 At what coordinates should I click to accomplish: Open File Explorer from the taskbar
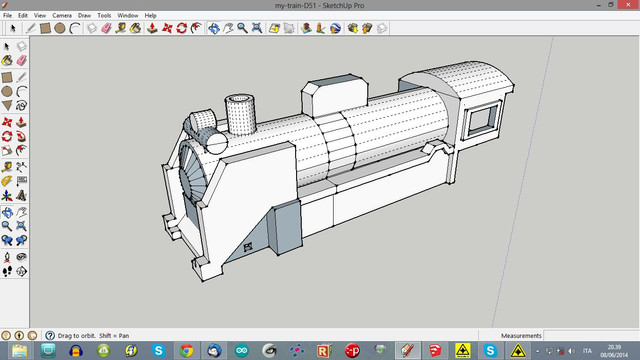coord(20,351)
